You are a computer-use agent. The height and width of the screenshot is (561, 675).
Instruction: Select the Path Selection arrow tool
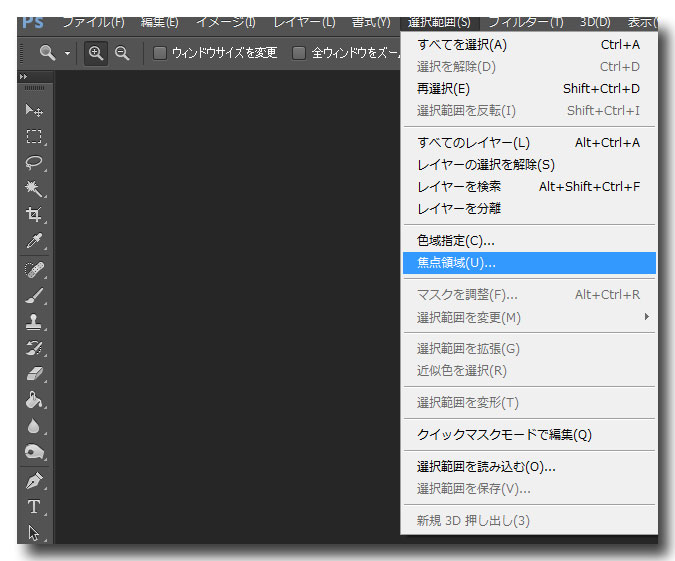click(34, 533)
